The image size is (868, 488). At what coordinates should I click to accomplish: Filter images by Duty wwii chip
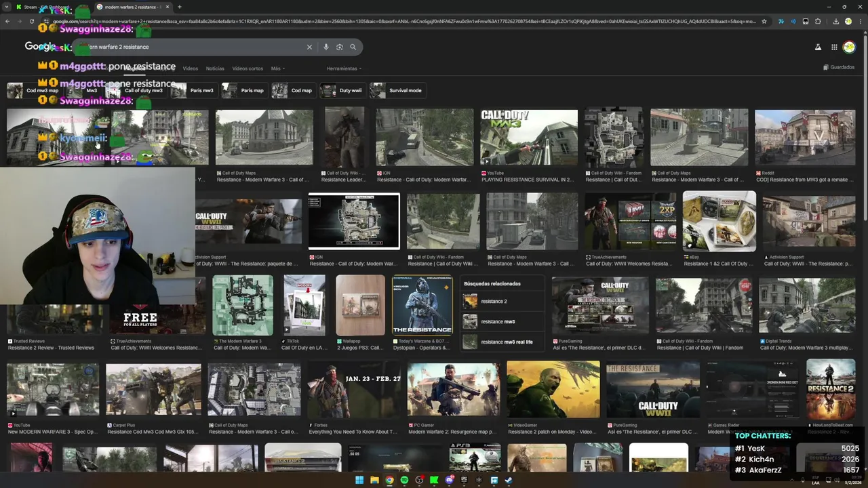point(342,90)
